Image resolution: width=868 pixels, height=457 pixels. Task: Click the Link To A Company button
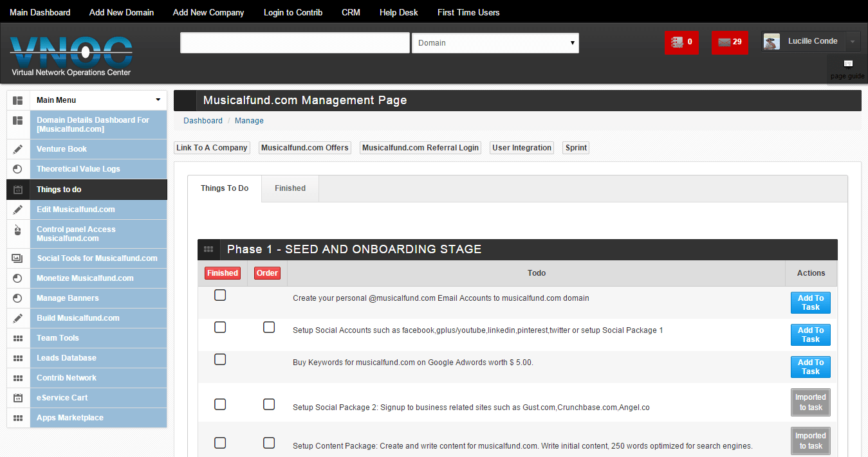pyautogui.click(x=212, y=148)
